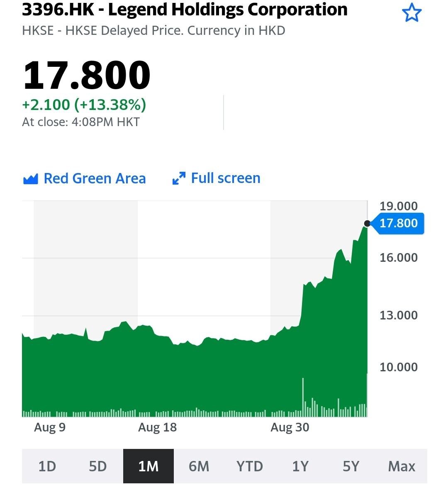The height and width of the screenshot is (485, 448).
Task: Click the tallest volume bar near Aug 30
Action: (x=303, y=397)
